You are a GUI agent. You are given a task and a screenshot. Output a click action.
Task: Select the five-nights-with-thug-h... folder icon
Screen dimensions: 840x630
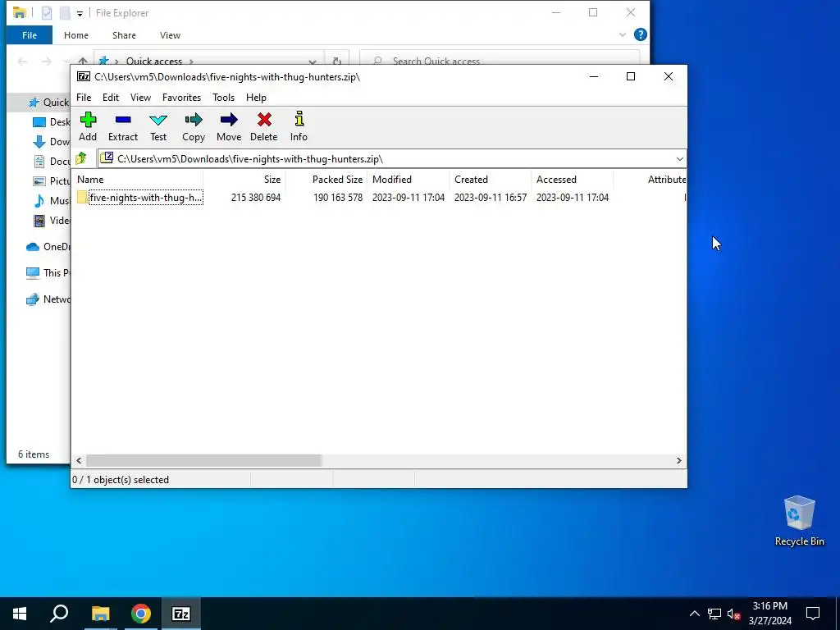click(x=82, y=197)
